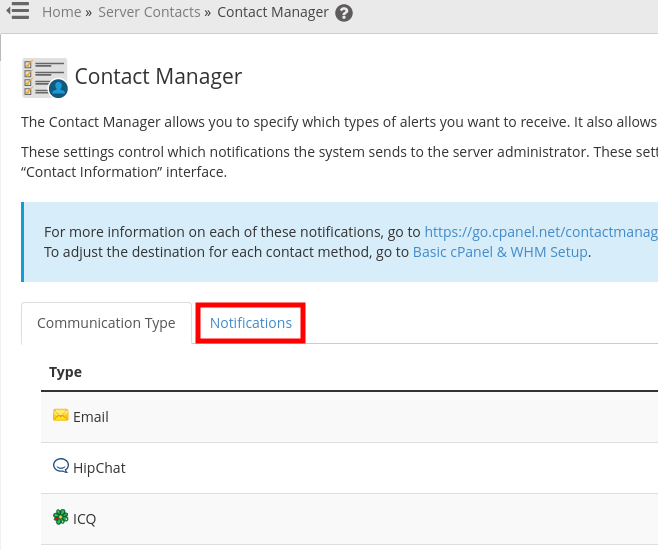Viewport: 658px width, 550px height.
Task: Click the HipChat speech bubble icon
Action: tap(60, 466)
